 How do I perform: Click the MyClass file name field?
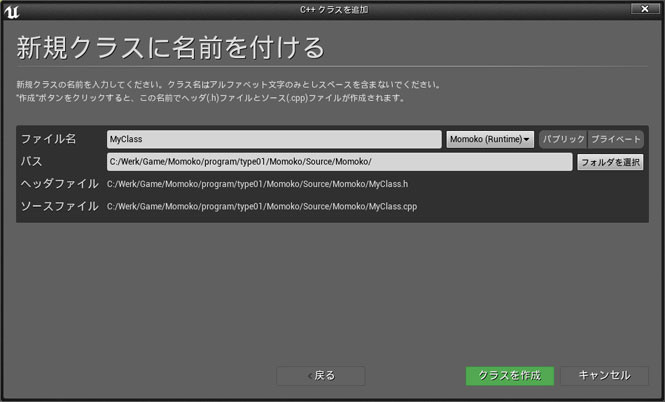(x=274, y=139)
